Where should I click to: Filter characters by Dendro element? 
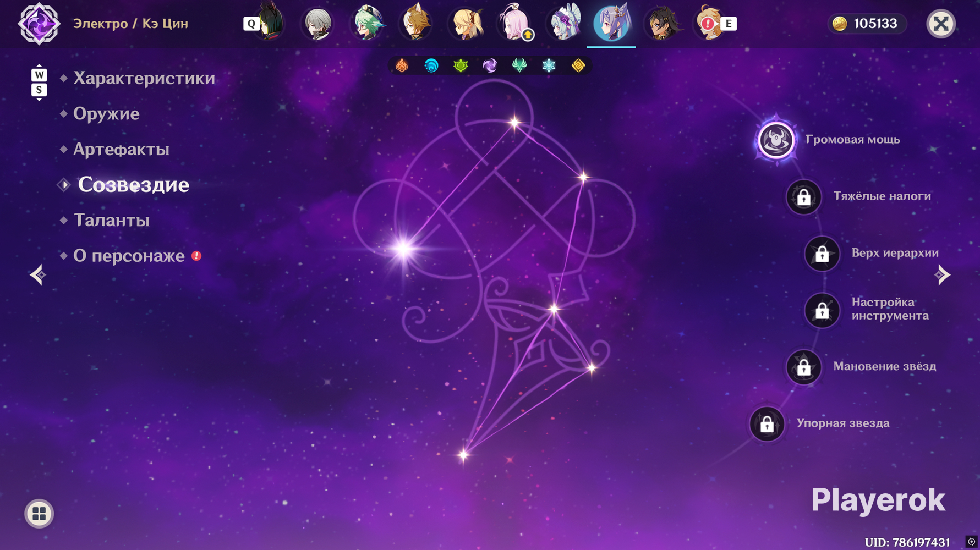461,65
